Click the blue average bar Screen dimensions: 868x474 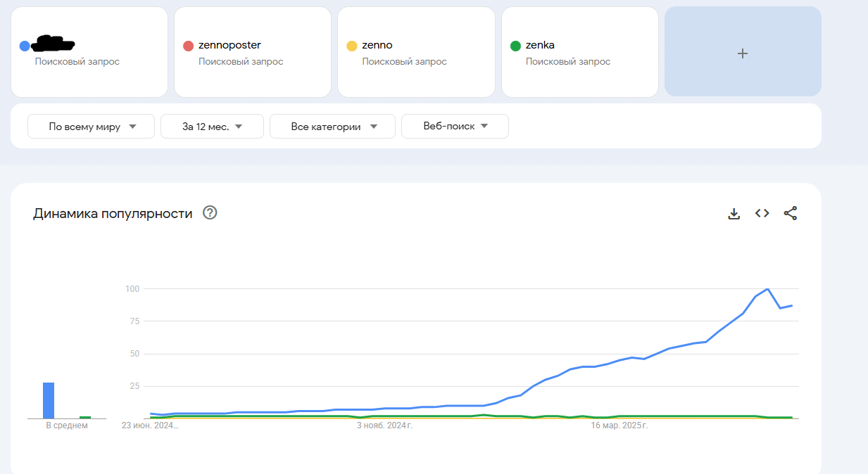click(49, 401)
